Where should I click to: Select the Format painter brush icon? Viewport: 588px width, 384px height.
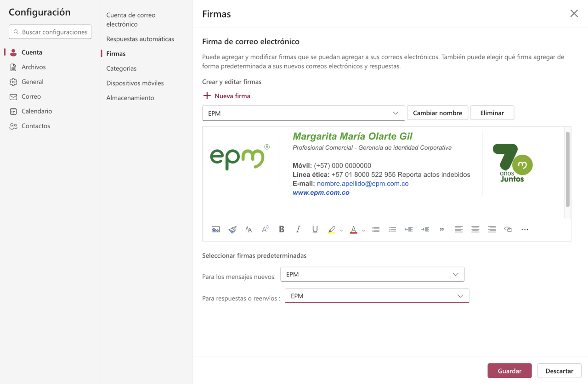tap(232, 229)
